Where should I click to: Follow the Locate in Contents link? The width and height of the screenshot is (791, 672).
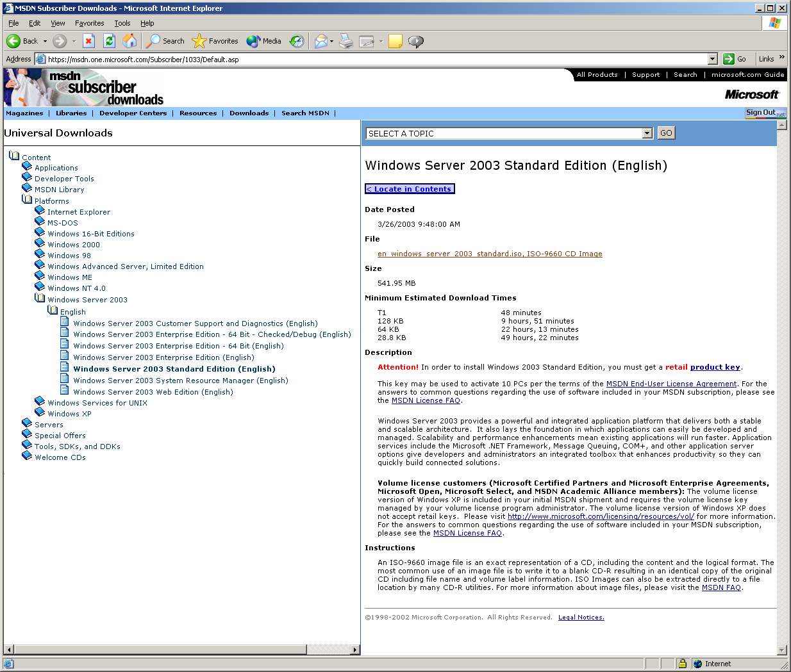409,188
